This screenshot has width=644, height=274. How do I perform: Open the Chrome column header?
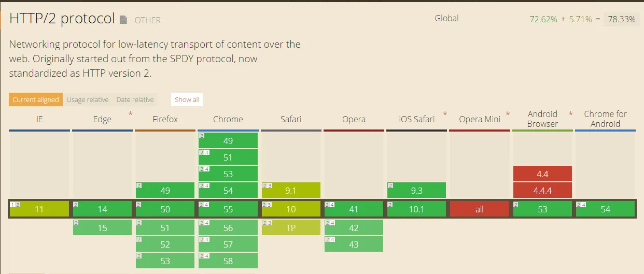pos(228,119)
